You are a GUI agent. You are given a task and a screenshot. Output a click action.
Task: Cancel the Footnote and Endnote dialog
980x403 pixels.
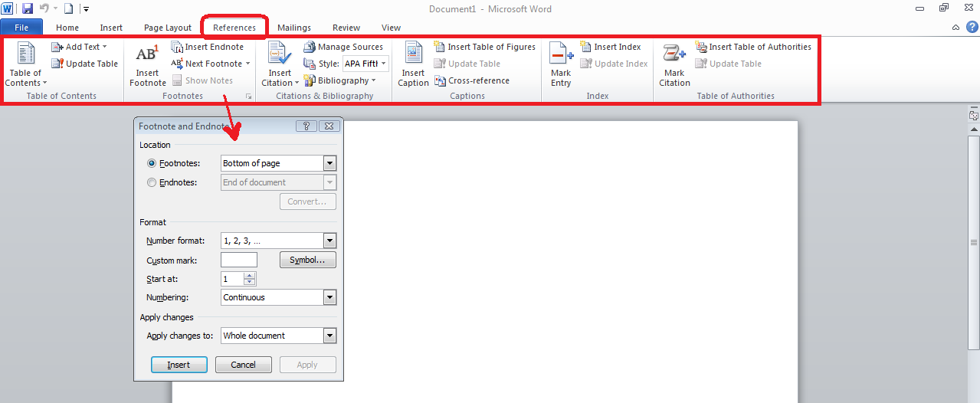(x=244, y=365)
